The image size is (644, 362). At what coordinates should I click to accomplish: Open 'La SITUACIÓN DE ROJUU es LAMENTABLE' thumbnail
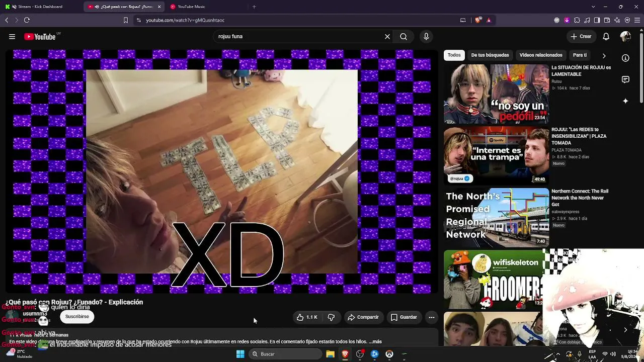pyautogui.click(x=496, y=94)
